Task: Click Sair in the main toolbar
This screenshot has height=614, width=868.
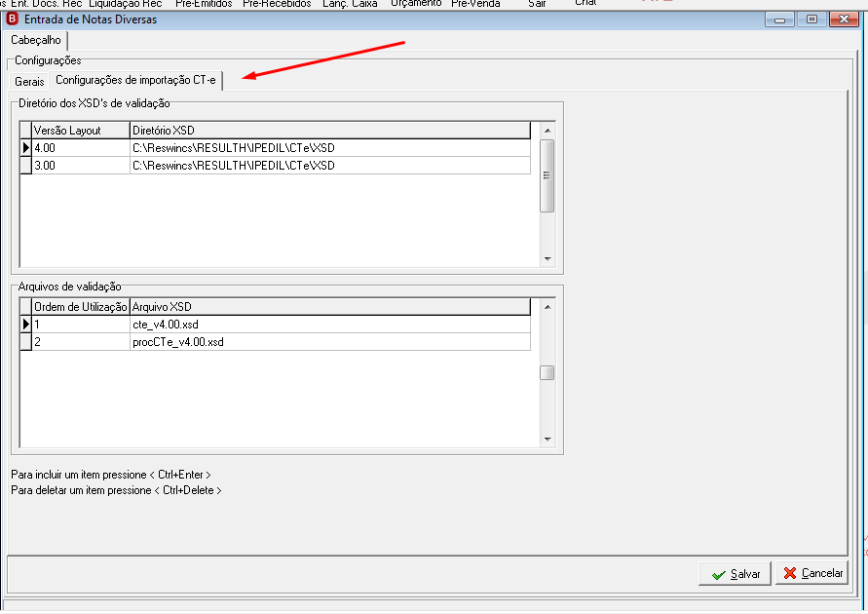Action: coord(537,4)
